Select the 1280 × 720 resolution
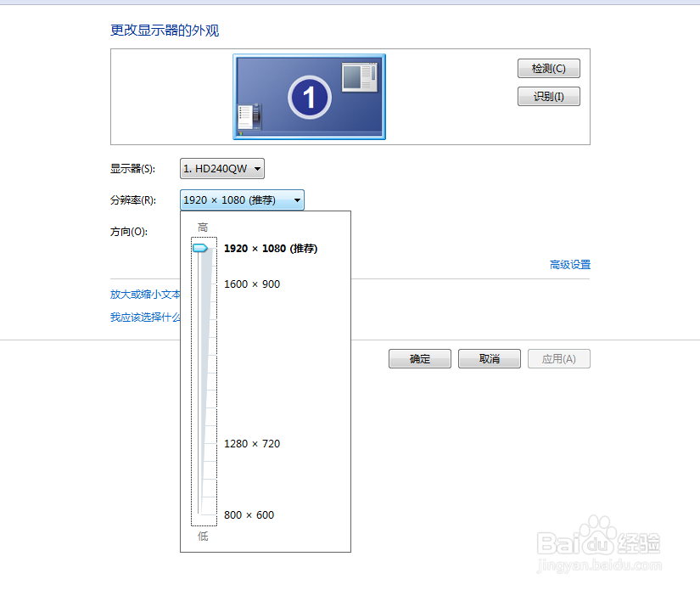 coord(254,443)
